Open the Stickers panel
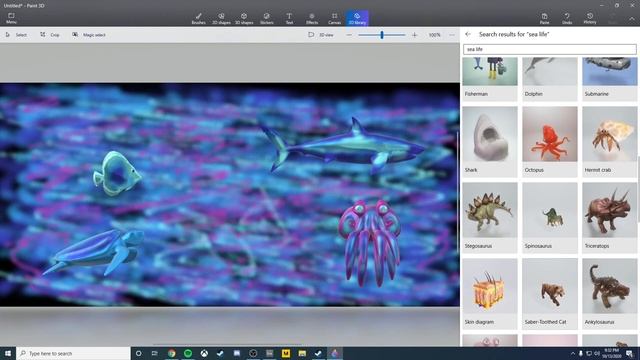640x360 pixels. point(267,18)
